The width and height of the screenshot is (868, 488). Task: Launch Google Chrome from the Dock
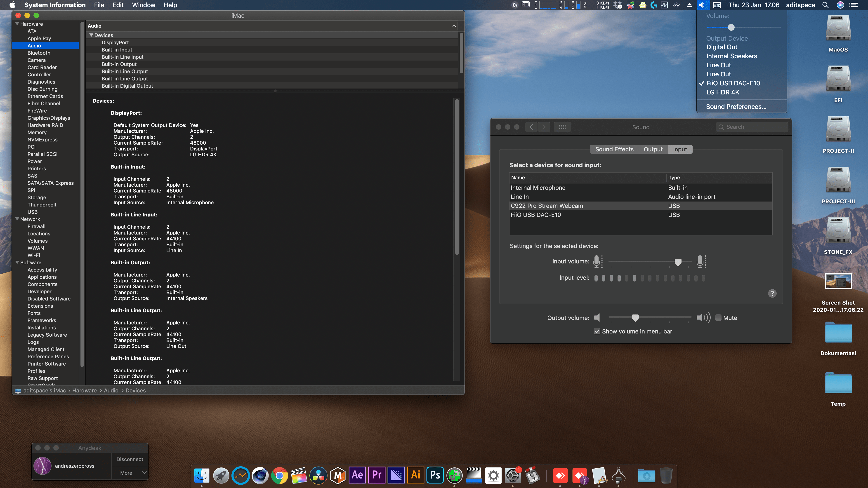[280, 475]
